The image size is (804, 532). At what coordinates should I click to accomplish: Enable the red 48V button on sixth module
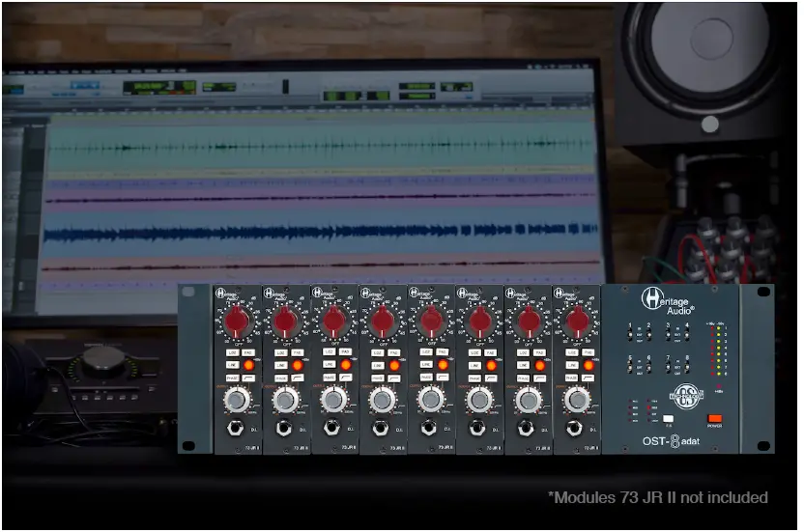[x=491, y=365]
